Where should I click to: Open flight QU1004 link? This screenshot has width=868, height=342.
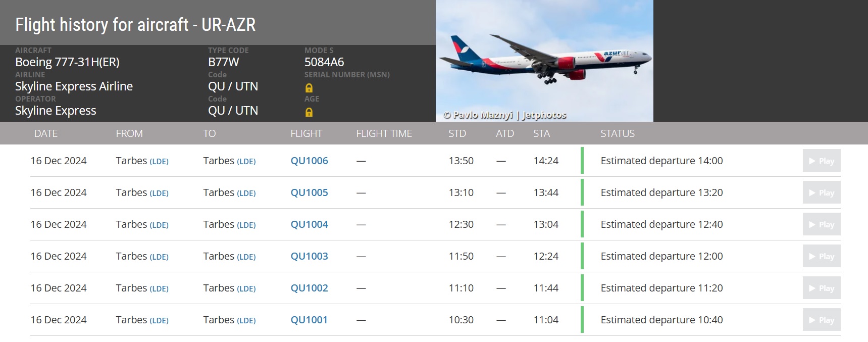tap(309, 225)
